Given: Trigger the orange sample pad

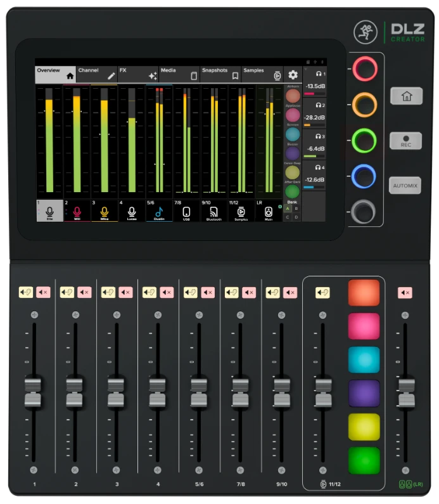Looking at the screenshot, I should pyautogui.click(x=364, y=292).
